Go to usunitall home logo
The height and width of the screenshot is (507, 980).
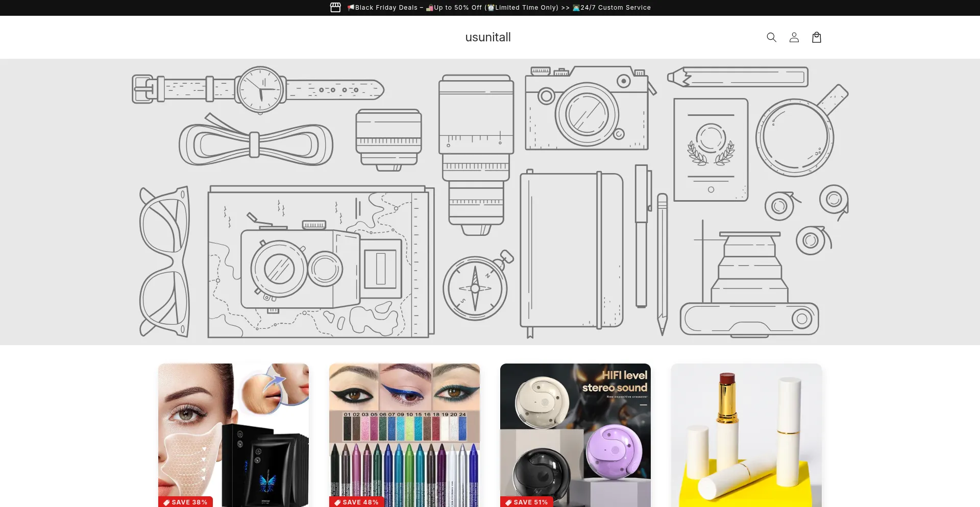488,37
